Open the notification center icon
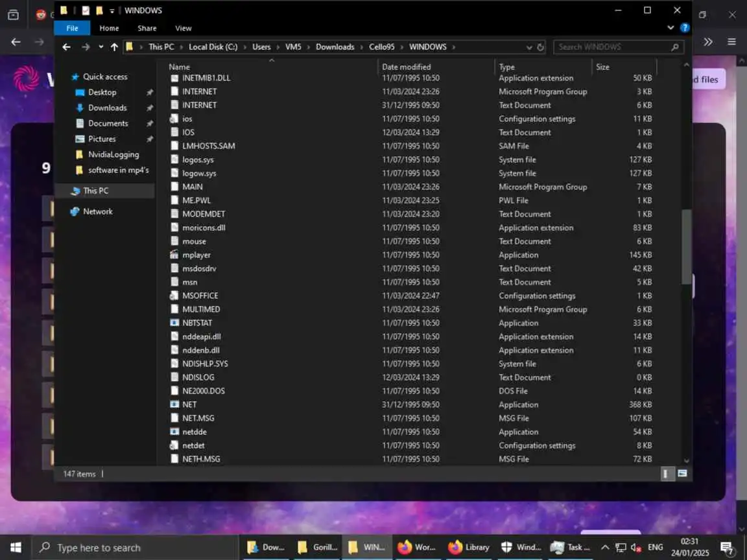747x560 pixels. (726, 548)
